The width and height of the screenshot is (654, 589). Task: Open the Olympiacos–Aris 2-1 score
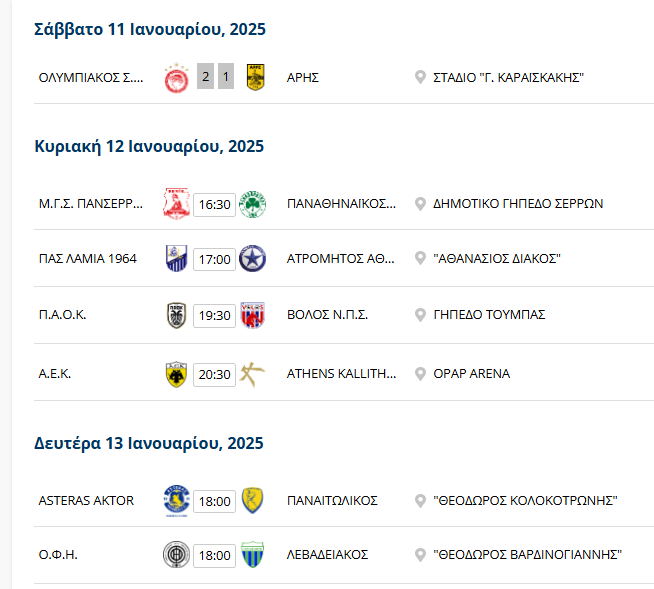click(x=215, y=76)
